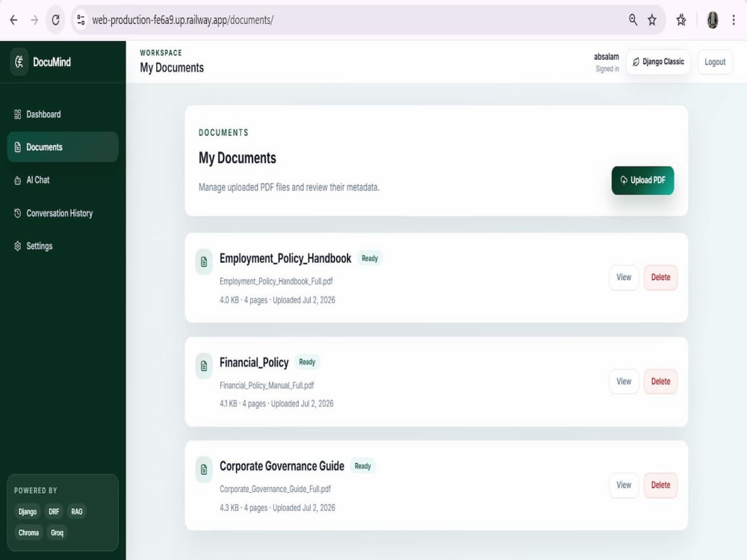This screenshot has height=560, width=747.
Task: Select Documents in the sidebar
Action: tap(63, 147)
